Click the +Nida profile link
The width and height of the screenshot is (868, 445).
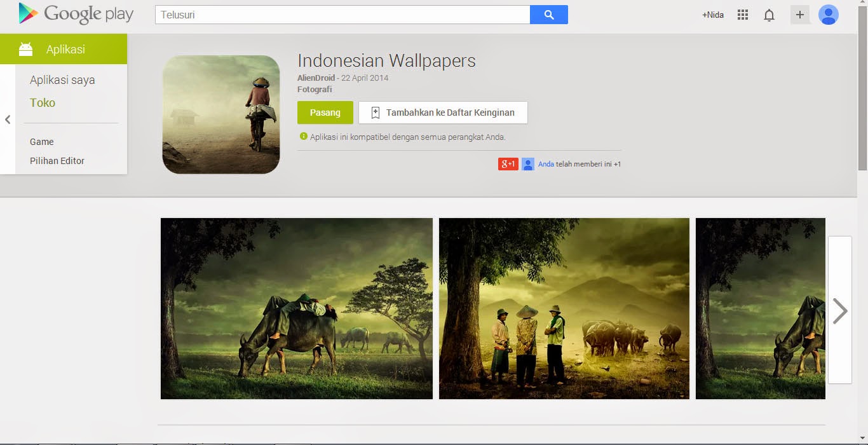pyautogui.click(x=713, y=15)
